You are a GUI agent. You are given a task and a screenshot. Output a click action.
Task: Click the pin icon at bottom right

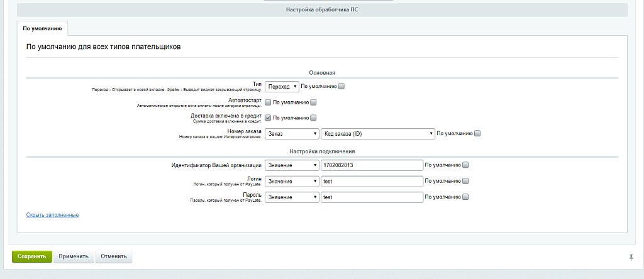pos(631,257)
